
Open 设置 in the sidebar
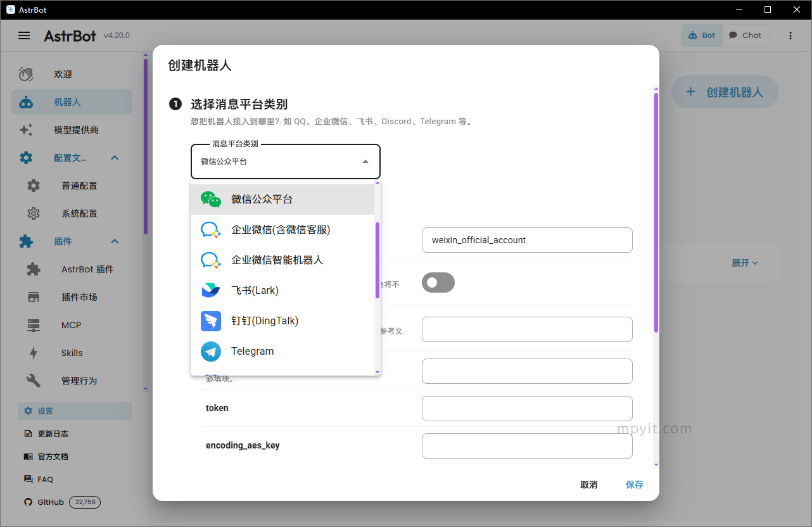[x=75, y=411]
